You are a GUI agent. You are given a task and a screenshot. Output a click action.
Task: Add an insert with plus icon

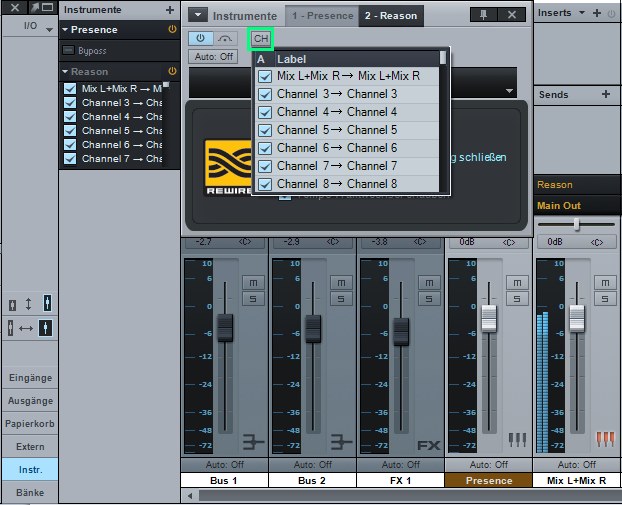click(x=597, y=13)
